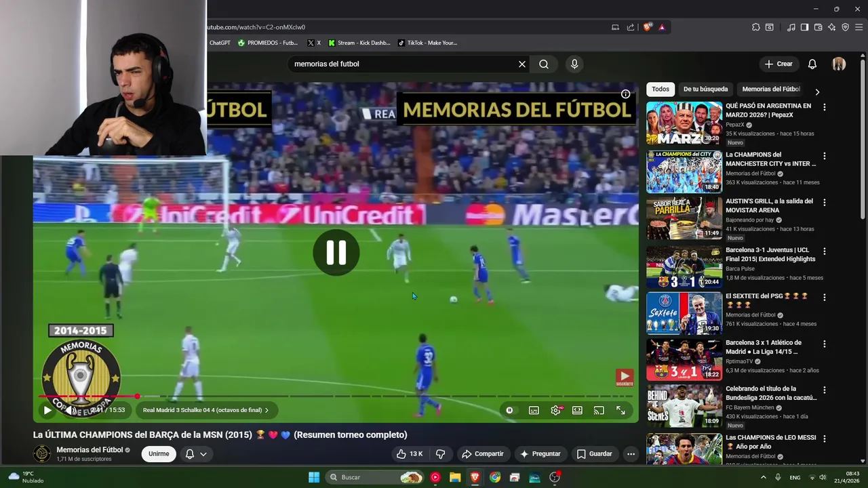Open options for AUSTIN'S GRILL video

[825, 202]
